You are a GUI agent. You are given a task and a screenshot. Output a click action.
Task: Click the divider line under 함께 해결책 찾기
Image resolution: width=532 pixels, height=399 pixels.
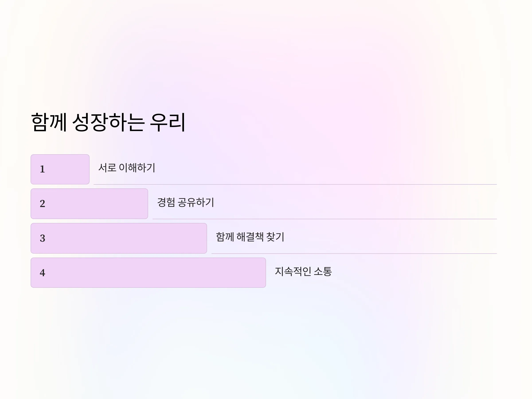tap(354, 254)
